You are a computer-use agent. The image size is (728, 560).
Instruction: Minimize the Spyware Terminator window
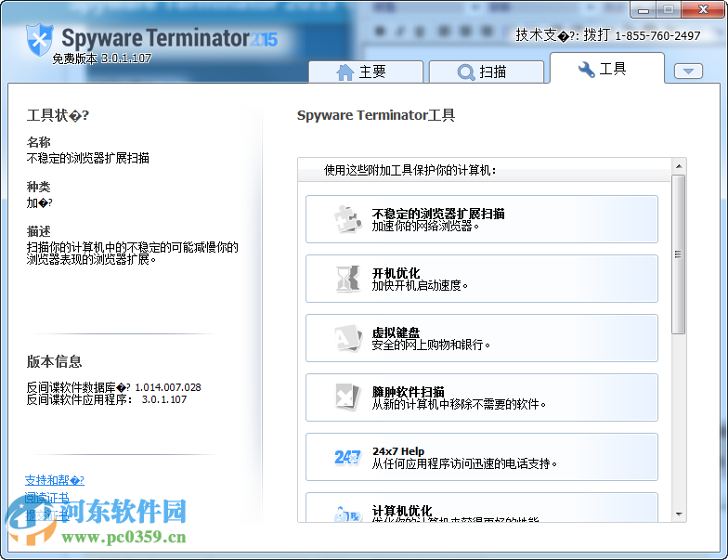643,9
